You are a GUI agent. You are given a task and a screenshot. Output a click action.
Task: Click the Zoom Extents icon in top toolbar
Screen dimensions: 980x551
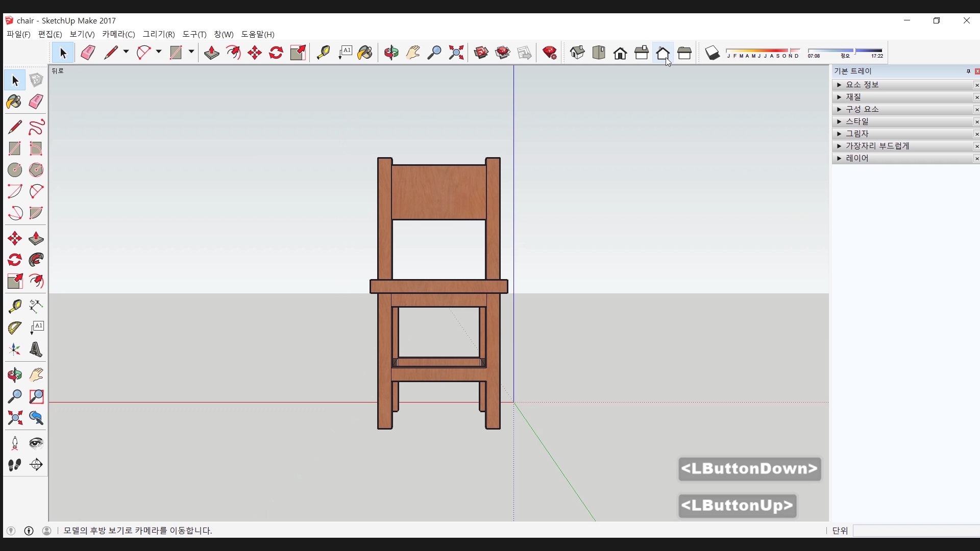pyautogui.click(x=456, y=53)
